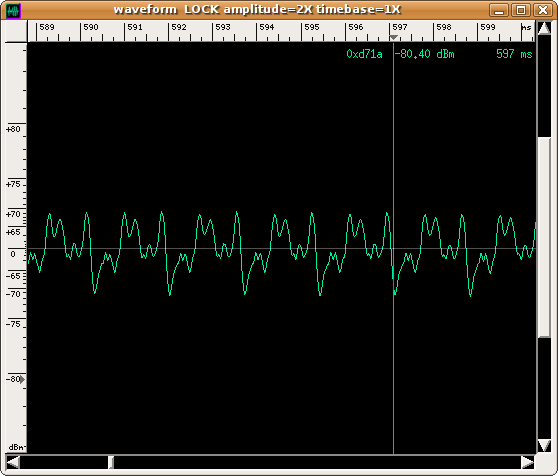This screenshot has height=476, width=558.
Task: Click the -80.40 dBm readout text
Action: click(x=425, y=54)
